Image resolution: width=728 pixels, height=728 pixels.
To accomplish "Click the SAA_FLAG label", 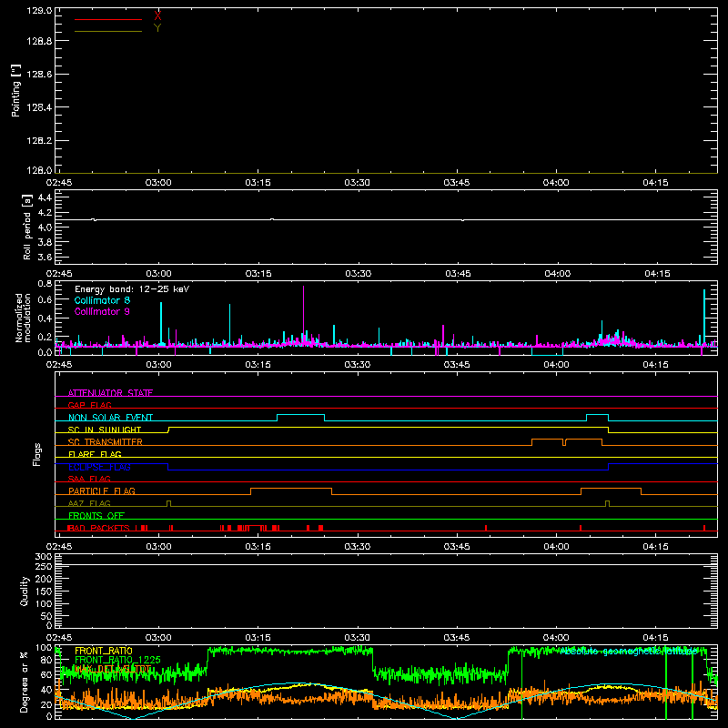I will point(89,479).
